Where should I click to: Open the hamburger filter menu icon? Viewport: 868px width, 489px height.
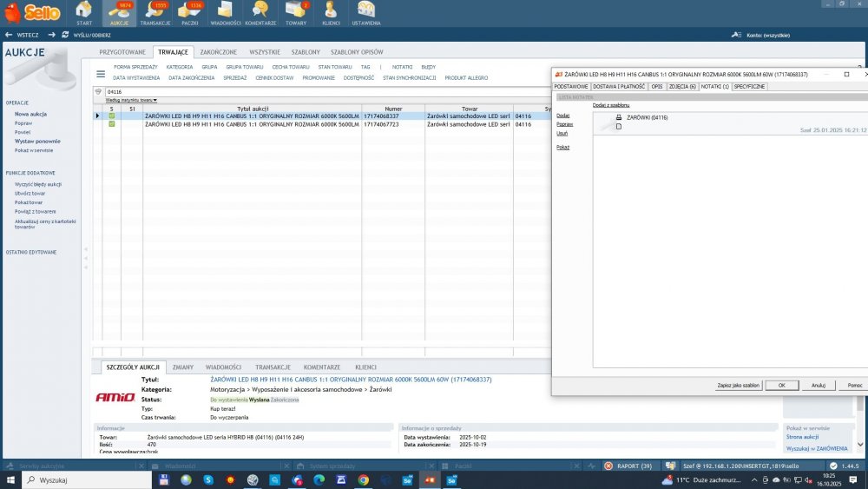101,74
